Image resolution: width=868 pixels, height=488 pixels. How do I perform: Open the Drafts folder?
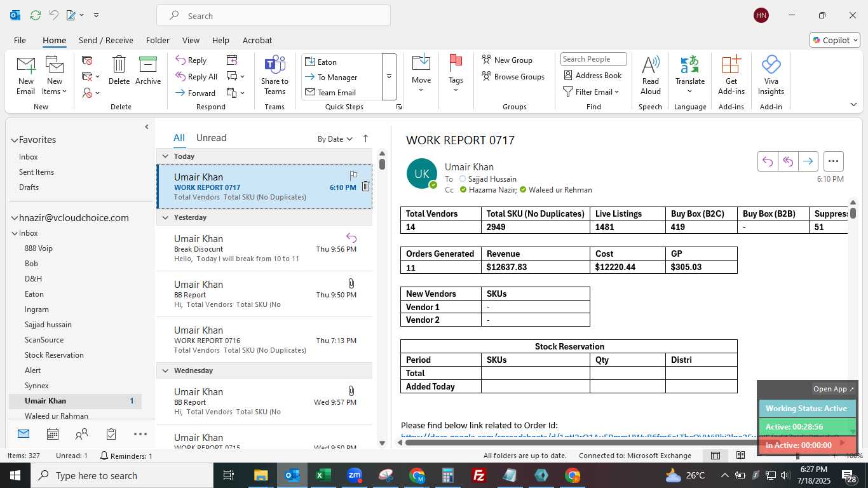(29, 187)
